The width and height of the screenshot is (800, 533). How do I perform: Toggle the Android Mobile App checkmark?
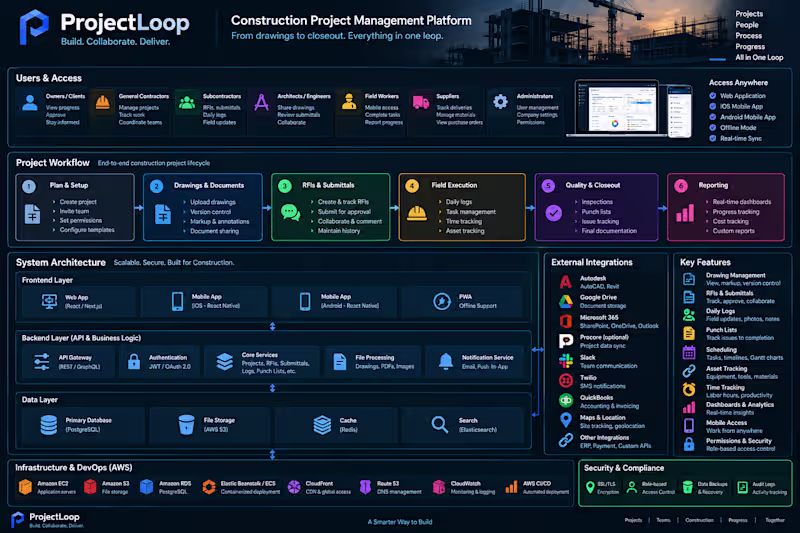click(x=713, y=117)
